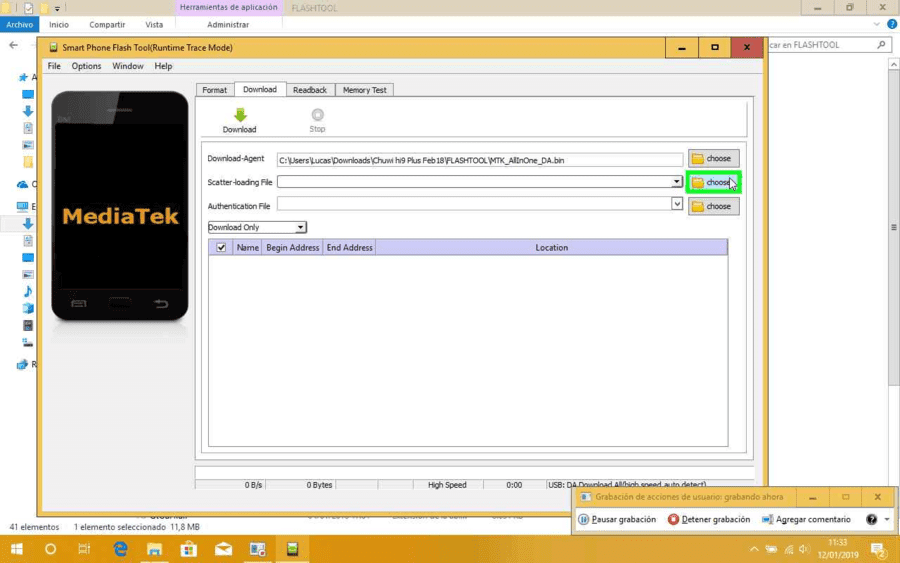Click the OneDrive cloud icon in Explorer sidebar
This screenshot has width=900, height=563.
coord(22,184)
